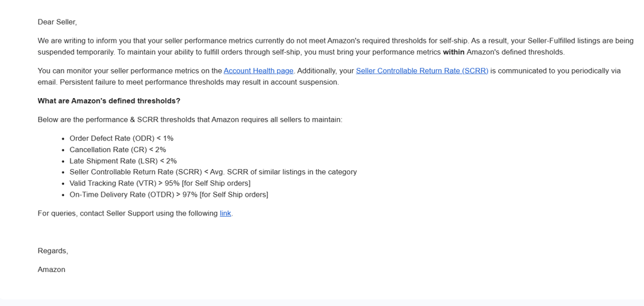Click the "Dear Seller," greeting line
This screenshot has height=306, width=644.
pyautogui.click(x=57, y=22)
